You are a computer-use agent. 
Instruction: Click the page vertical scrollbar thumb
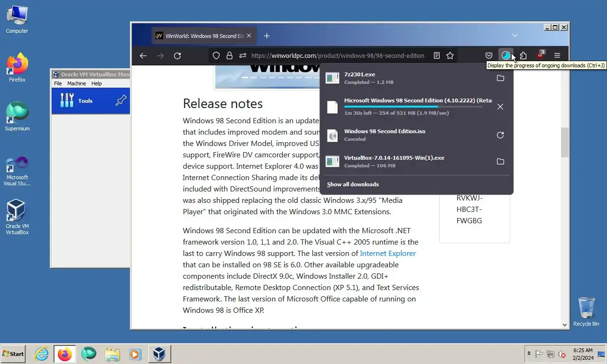(x=564, y=142)
